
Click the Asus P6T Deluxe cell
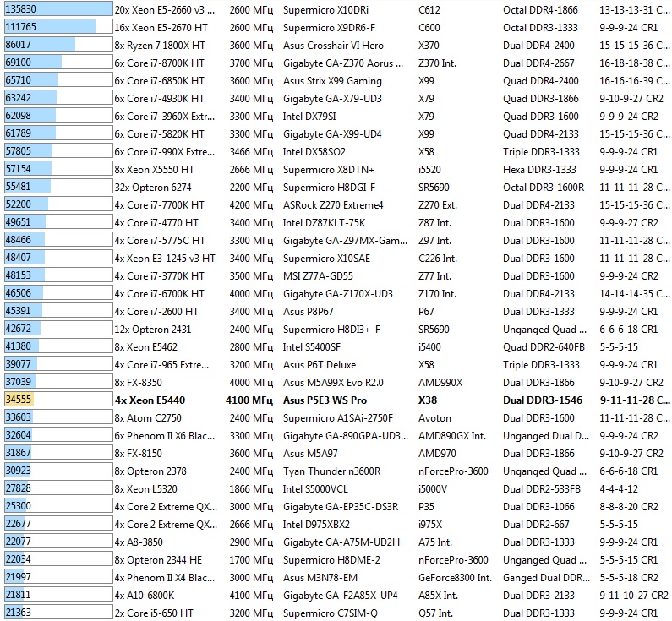(320, 364)
